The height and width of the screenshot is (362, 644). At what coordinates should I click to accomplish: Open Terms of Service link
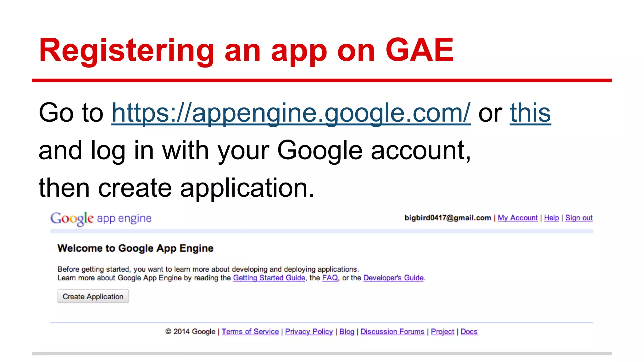click(250, 332)
